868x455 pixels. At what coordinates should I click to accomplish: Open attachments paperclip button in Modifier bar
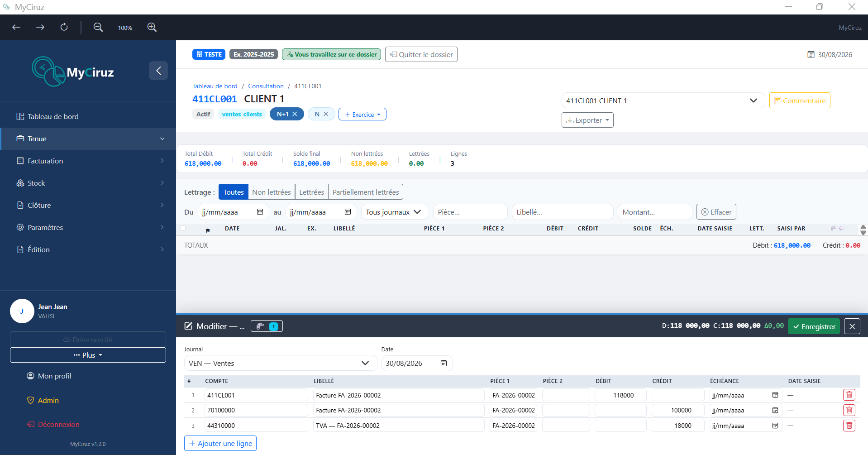coord(267,326)
